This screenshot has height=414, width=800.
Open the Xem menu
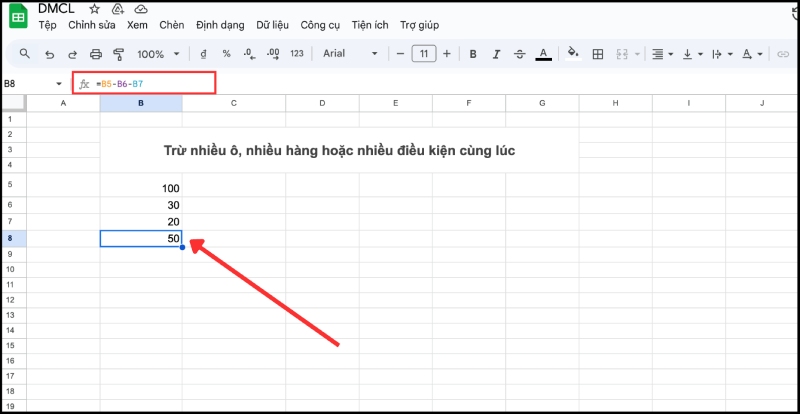137,25
